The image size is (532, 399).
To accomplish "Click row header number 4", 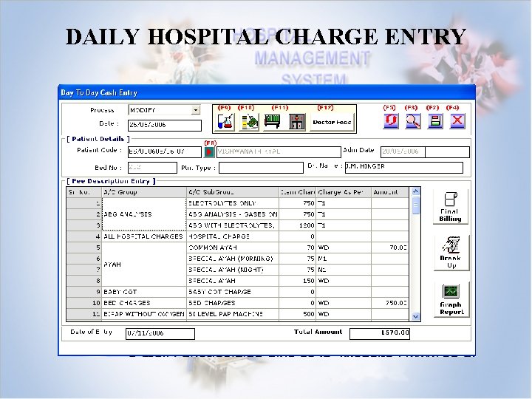I will (84, 236).
